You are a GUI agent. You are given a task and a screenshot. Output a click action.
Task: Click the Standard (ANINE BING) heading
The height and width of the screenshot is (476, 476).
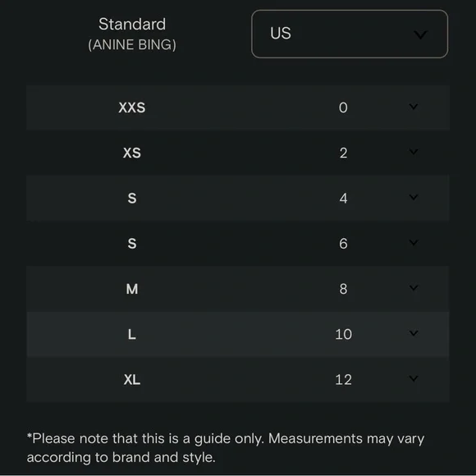(x=132, y=34)
